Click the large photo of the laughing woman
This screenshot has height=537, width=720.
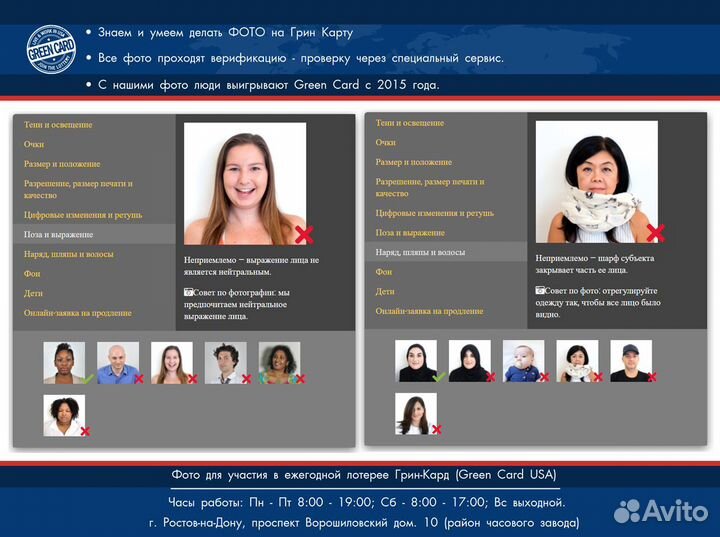pyautogui.click(x=245, y=183)
